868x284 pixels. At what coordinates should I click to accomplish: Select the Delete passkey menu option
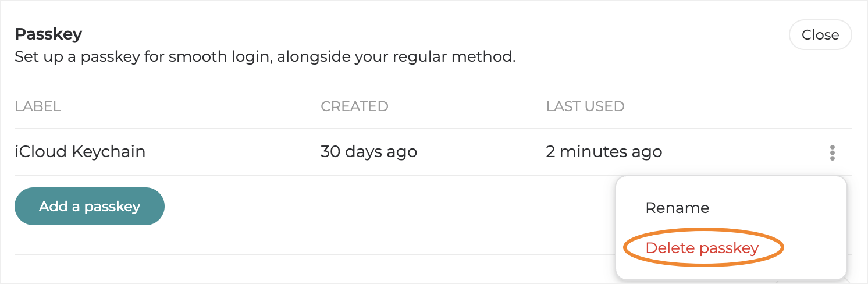coord(702,248)
